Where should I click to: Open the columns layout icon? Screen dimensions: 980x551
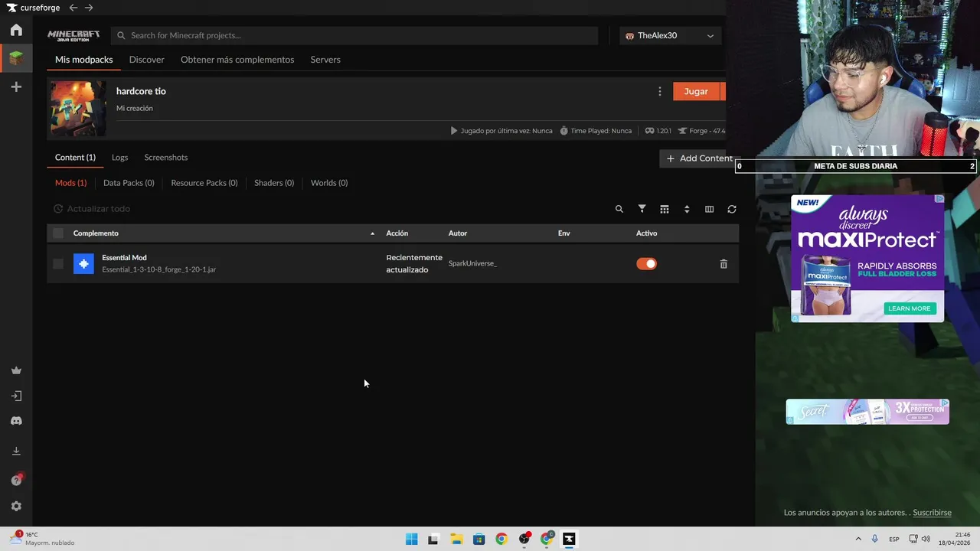(709, 209)
